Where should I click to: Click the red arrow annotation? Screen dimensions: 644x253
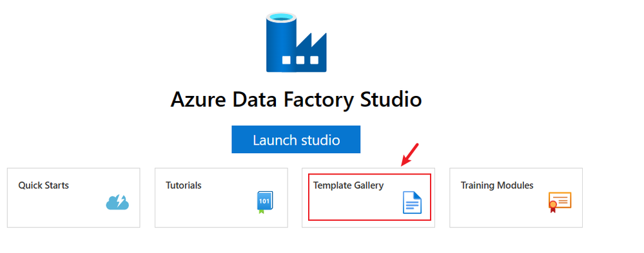tap(409, 155)
